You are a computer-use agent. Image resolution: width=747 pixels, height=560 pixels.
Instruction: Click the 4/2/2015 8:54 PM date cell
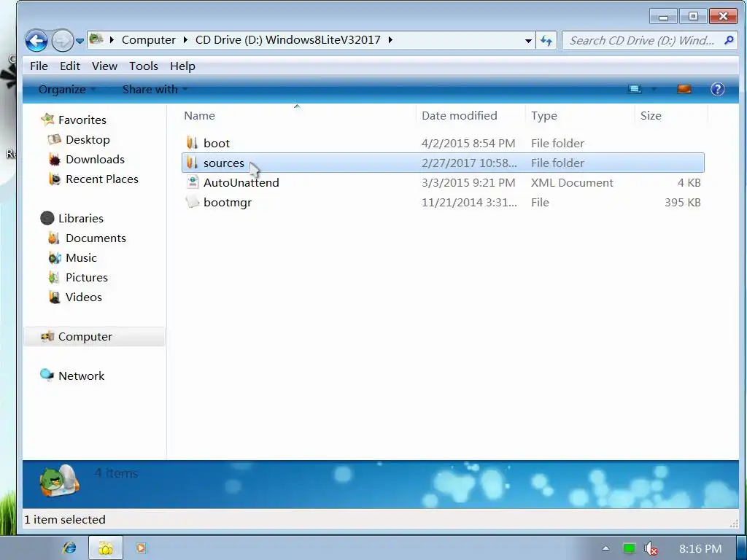(x=468, y=144)
